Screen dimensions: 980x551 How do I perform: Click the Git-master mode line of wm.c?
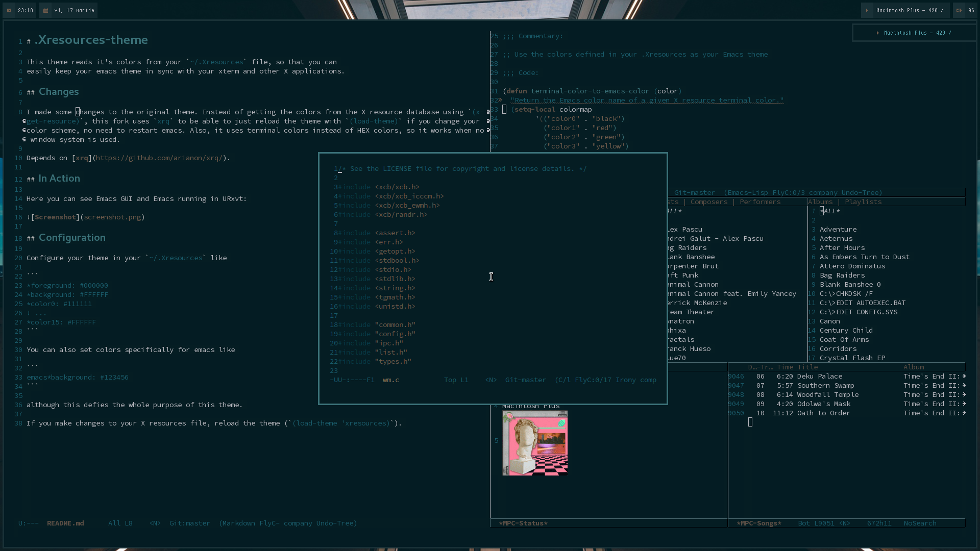point(525,380)
